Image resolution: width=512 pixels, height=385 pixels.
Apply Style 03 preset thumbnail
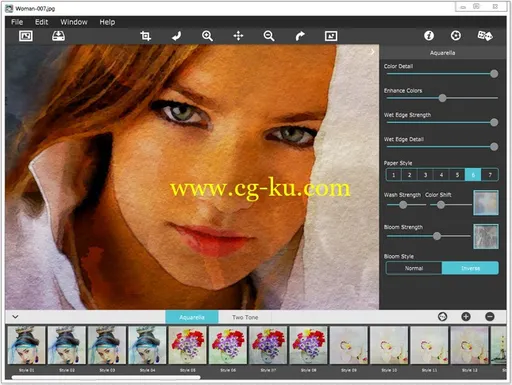point(107,345)
